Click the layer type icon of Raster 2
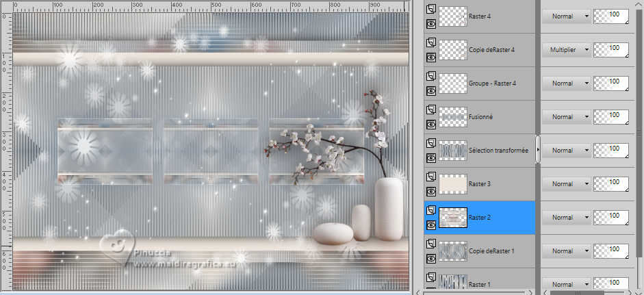 431,211
